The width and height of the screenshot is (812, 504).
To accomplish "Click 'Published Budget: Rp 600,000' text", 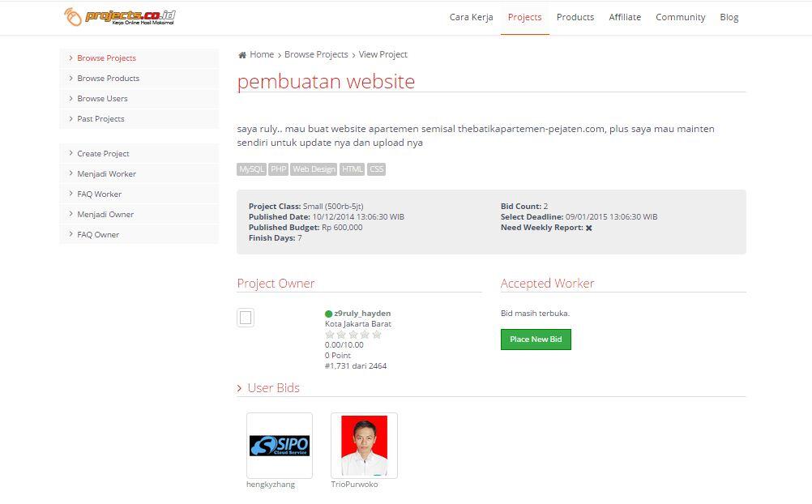I will coord(306,228).
